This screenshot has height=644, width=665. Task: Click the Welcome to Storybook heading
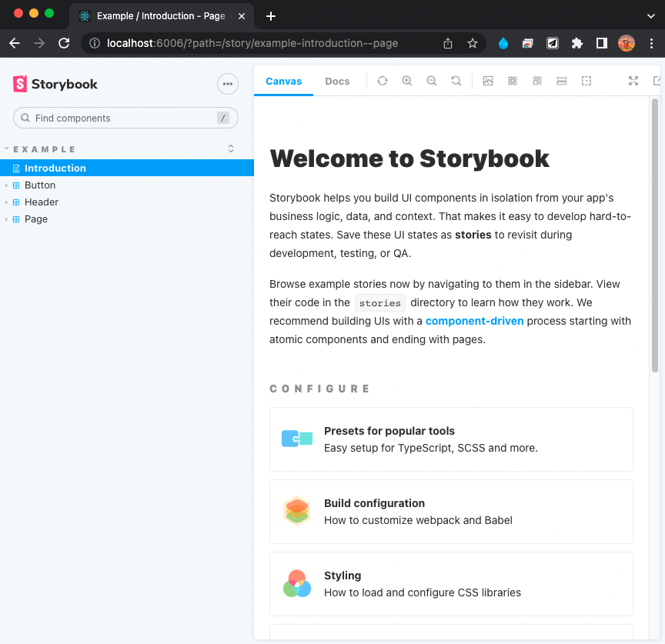pyautogui.click(x=409, y=158)
